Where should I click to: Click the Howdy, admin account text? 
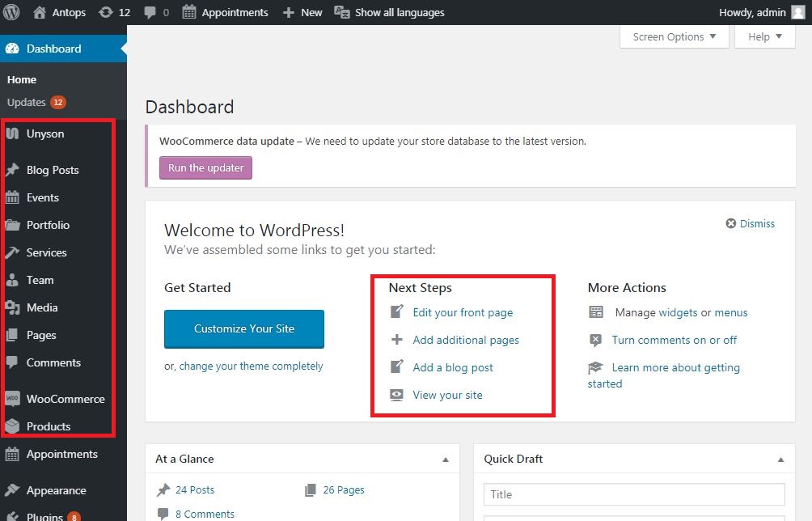pyautogui.click(x=752, y=12)
